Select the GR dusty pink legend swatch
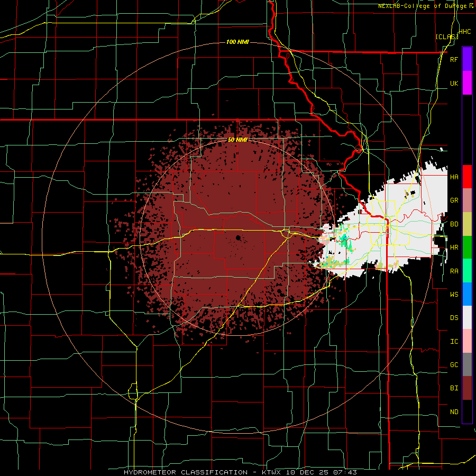476x476 pixels. coord(467,200)
